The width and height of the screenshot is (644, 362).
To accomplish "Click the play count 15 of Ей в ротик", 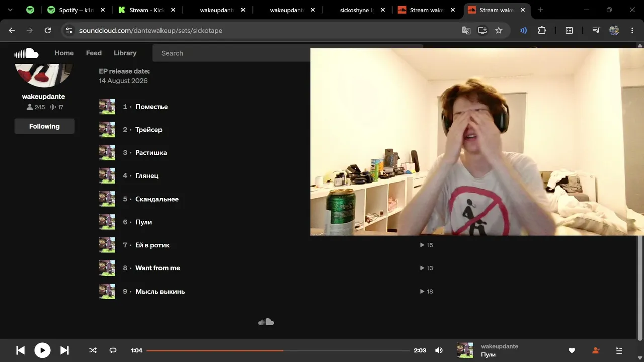I will click(x=427, y=245).
